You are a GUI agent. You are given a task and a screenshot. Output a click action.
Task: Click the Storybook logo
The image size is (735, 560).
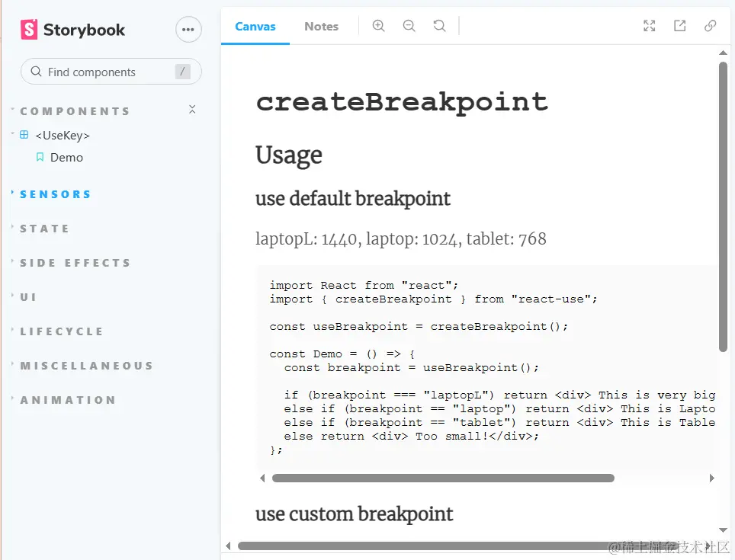pos(72,30)
